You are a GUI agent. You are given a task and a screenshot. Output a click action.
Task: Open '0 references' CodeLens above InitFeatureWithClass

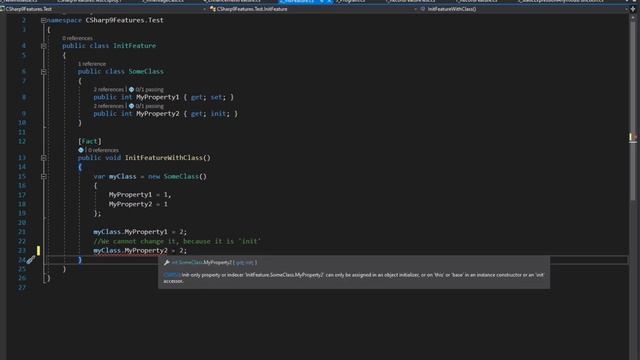coord(104,150)
